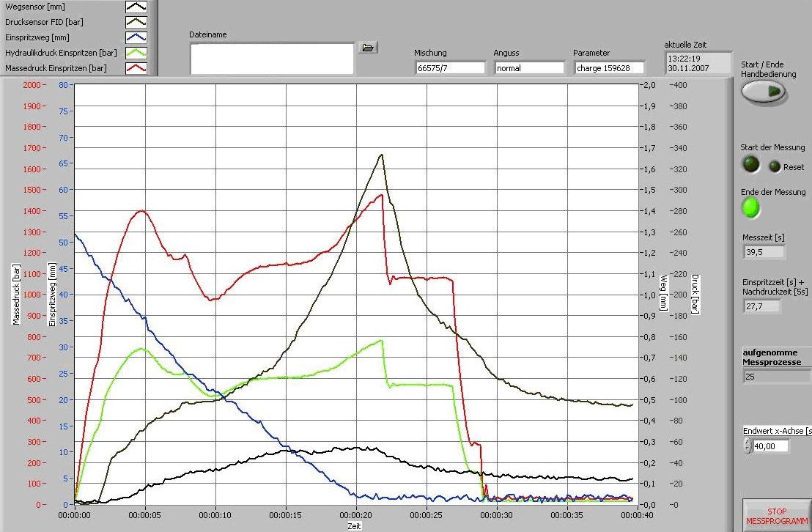Click the Parameter label
812x532 pixels.
coord(591,53)
